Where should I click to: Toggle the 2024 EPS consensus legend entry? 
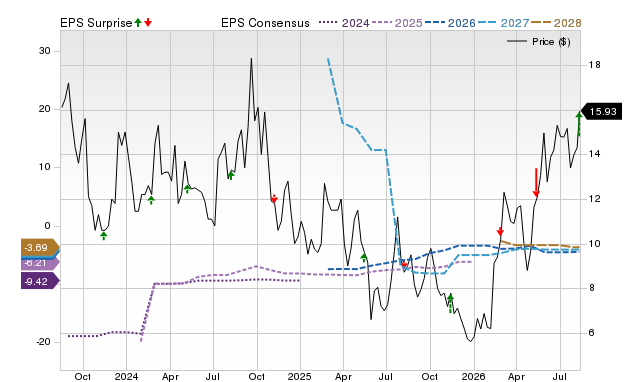[x=344, y=23]
